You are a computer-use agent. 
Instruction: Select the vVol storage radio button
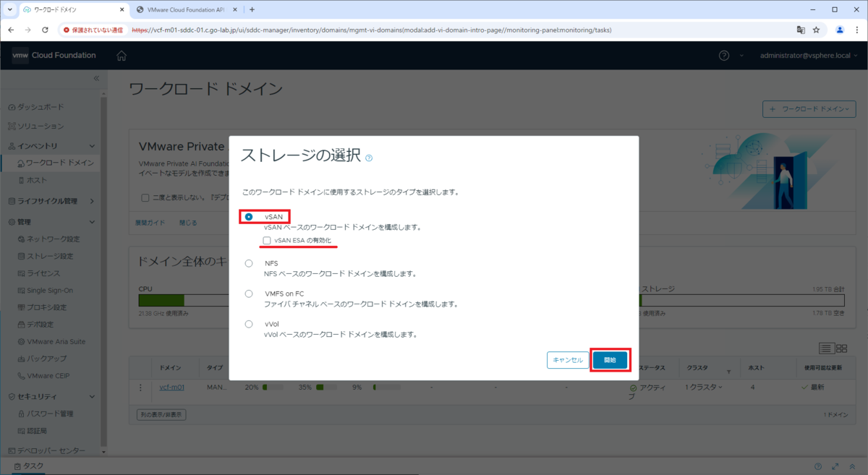click(249, 324)
